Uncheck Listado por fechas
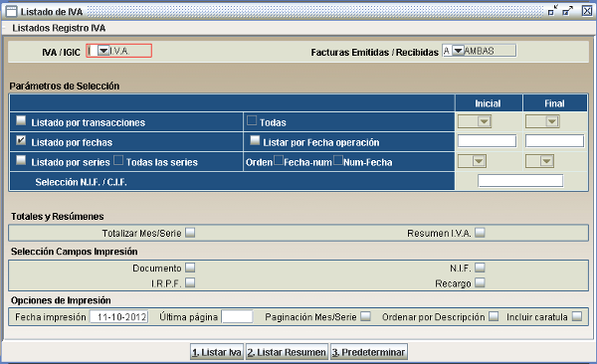This screenshot has width=597, height=364. pyautogui.click(x=21, y=140)
